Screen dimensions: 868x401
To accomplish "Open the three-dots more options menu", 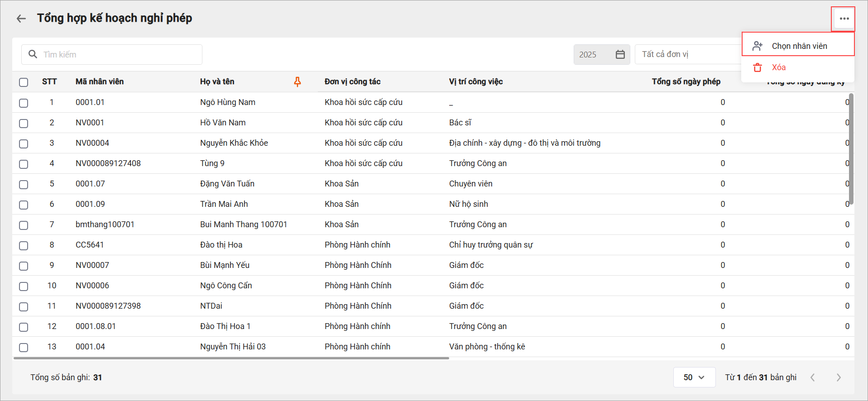I will coord(844,19).
